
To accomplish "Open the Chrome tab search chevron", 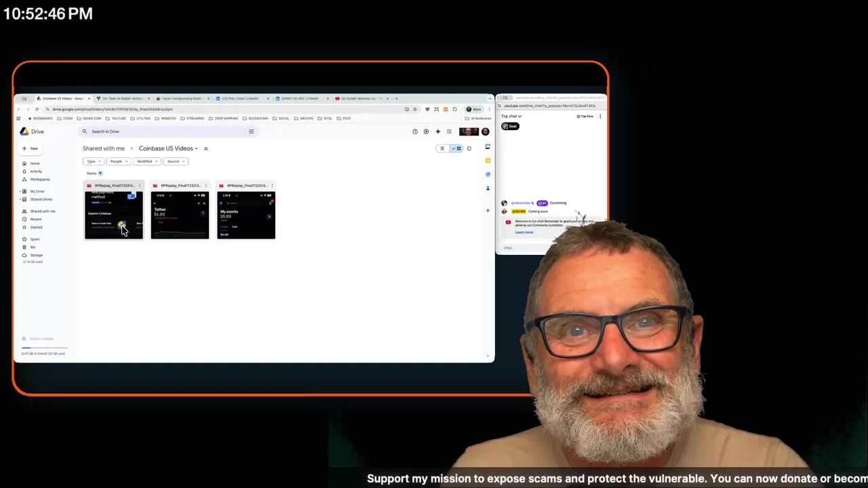I will [490, 98].
